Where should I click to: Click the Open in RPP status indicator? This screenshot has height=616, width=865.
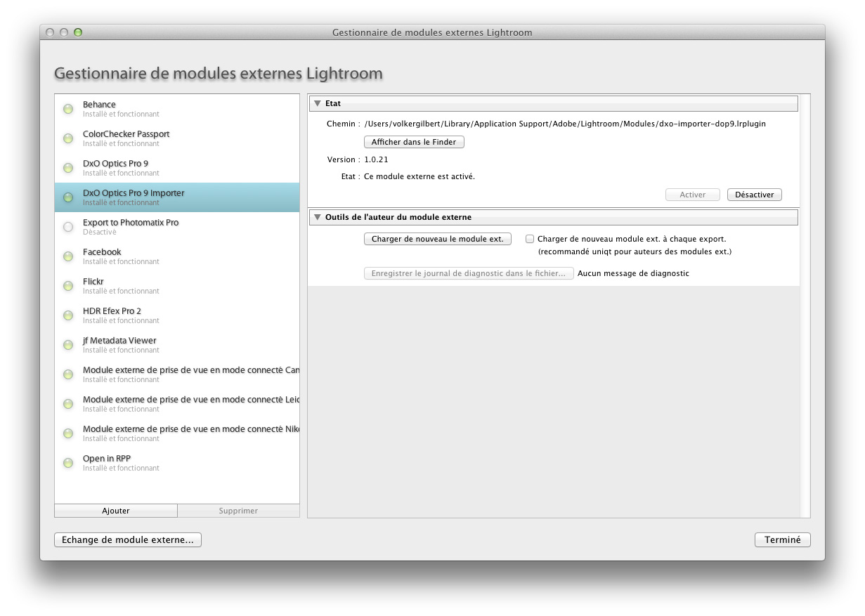point(68,463)
